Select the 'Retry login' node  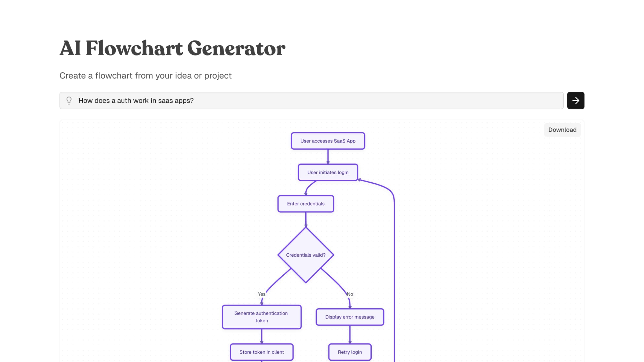(350, 352)
